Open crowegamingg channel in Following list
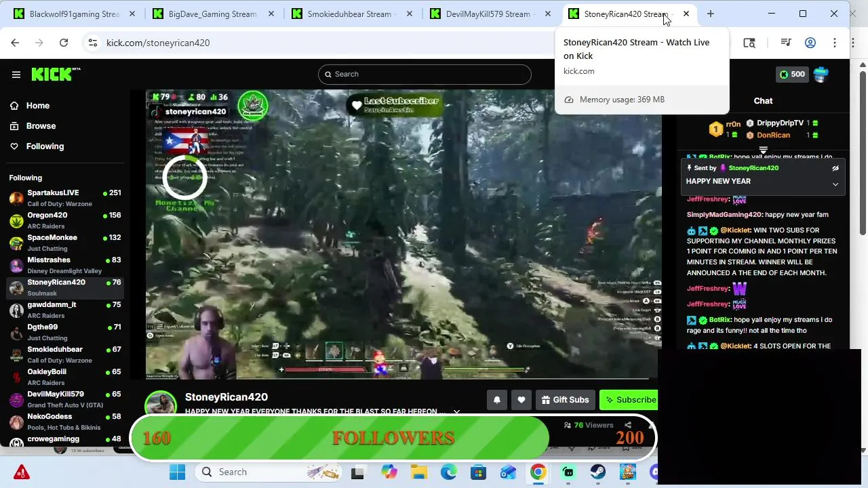 tap(65, 440)
